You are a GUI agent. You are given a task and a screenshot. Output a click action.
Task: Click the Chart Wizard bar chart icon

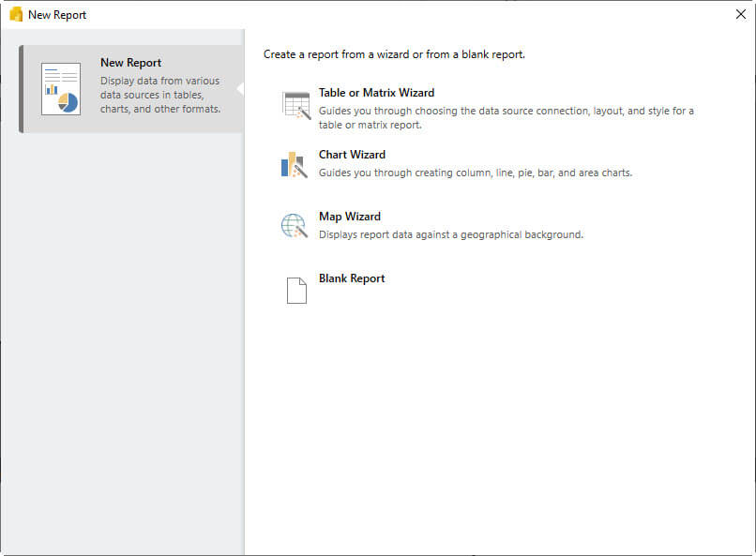coord(294,165)
